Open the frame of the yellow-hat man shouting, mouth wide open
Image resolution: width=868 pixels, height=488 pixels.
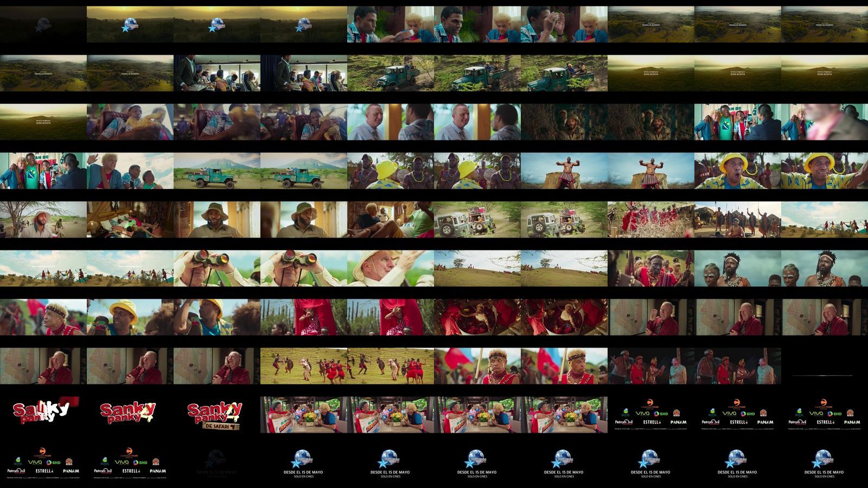click(x=738, y=171)
